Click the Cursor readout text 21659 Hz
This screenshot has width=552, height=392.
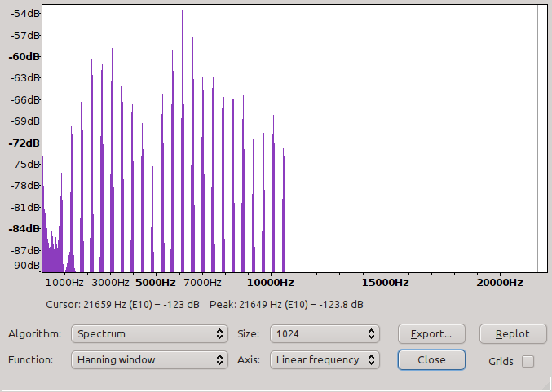(x=122, y=304)
